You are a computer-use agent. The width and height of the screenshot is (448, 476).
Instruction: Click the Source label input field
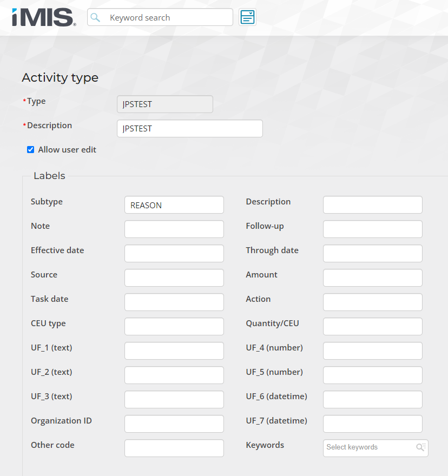click(x=174, y=278)
